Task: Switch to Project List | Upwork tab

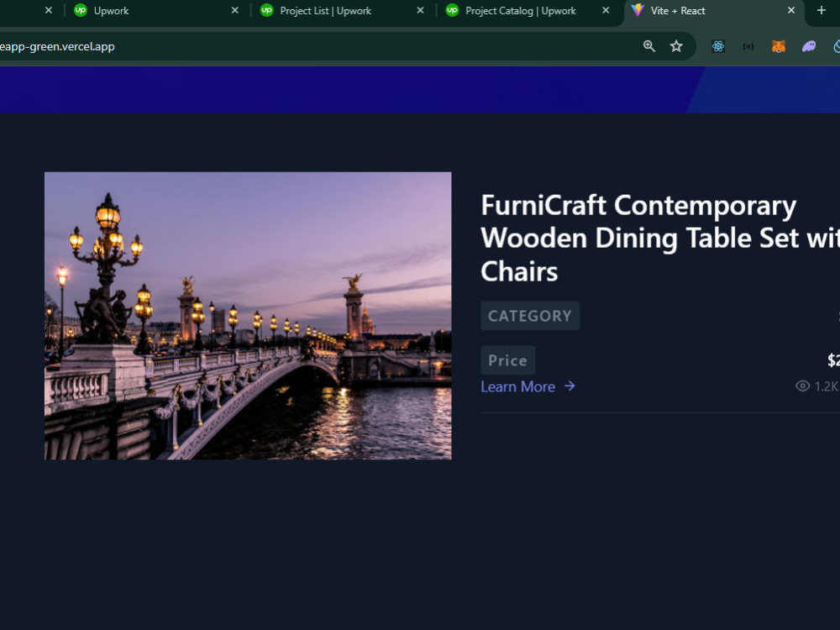Action: 341,11
